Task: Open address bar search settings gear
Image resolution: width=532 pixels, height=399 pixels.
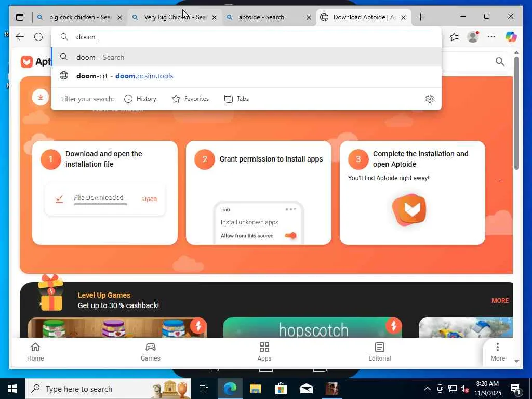Action: (430, 99)
